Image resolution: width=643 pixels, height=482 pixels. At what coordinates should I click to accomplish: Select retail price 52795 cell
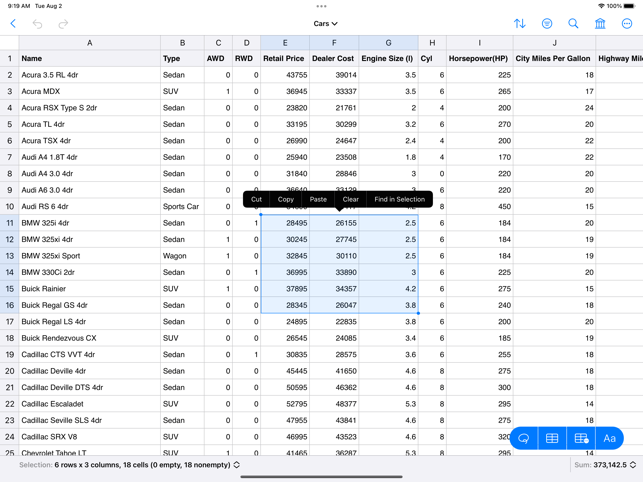285,404
